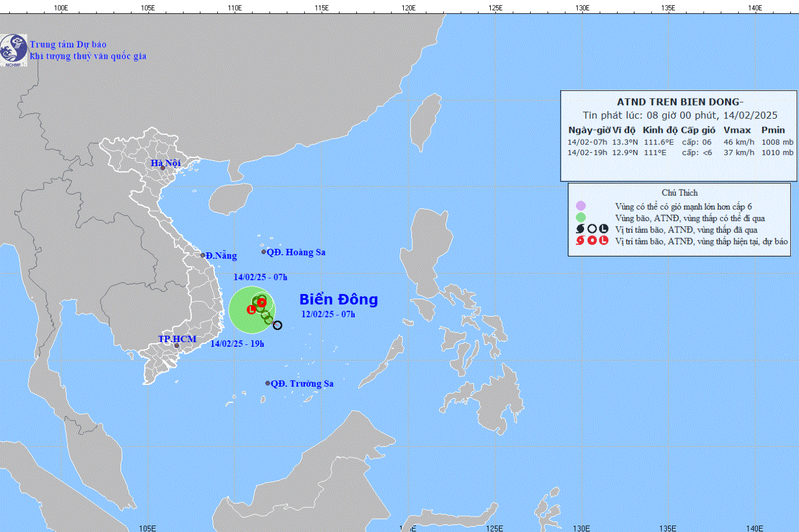Click the black storm symbol in legend
This screenshot has height=532, width=799.
pyautogui.click(x=580, y=229)
